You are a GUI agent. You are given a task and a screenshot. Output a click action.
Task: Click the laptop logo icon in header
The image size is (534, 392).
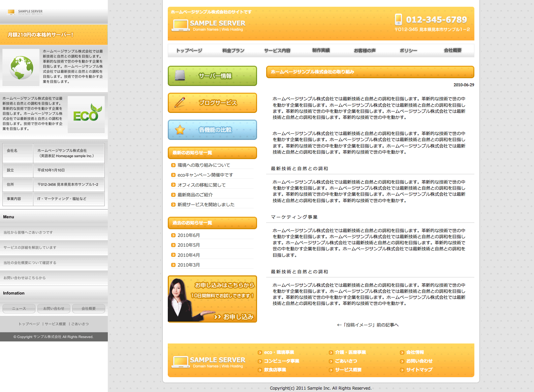(x=180, y=25)
